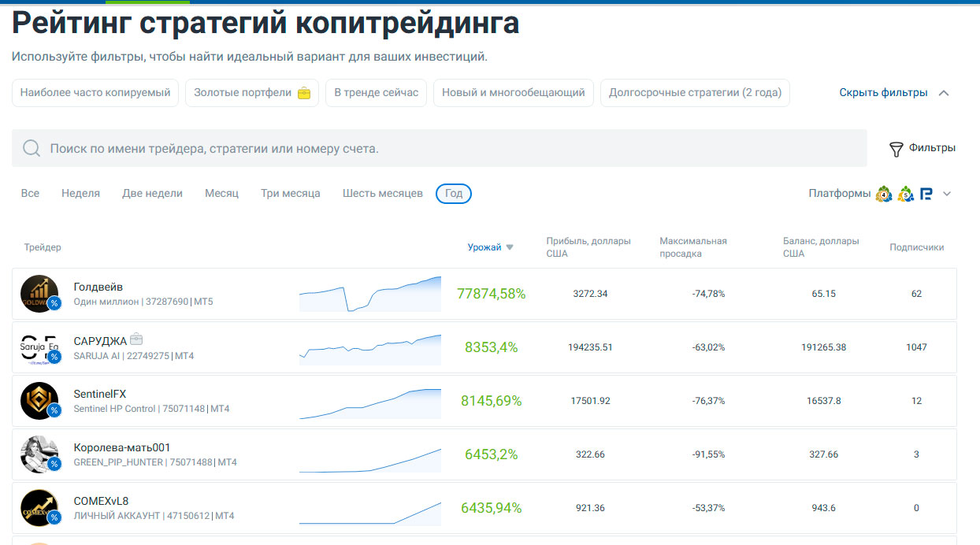Click the briefcase icon beside САРУДЖА
Screen dimensions: 980x545
(136, 340)
